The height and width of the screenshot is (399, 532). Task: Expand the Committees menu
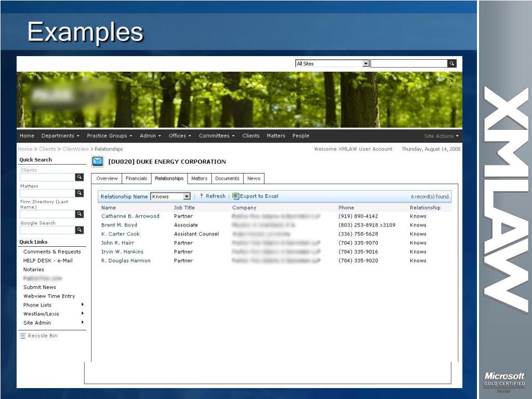pyautogui.click(x=217, y=136)
